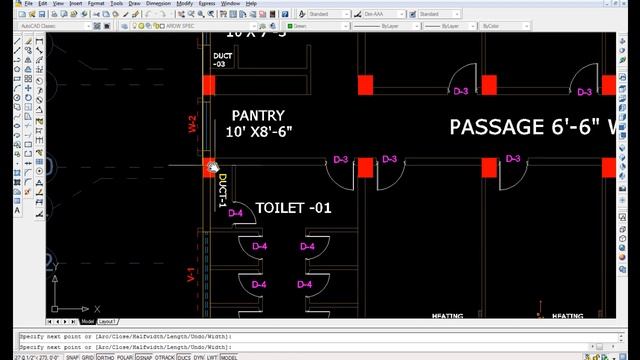Click the Open file icon
The width and height of the screenshot is (640, 360).
tap(32, 14)
